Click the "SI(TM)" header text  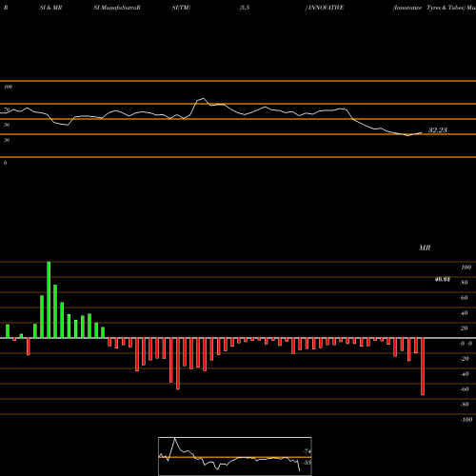[x=181, y=8]
